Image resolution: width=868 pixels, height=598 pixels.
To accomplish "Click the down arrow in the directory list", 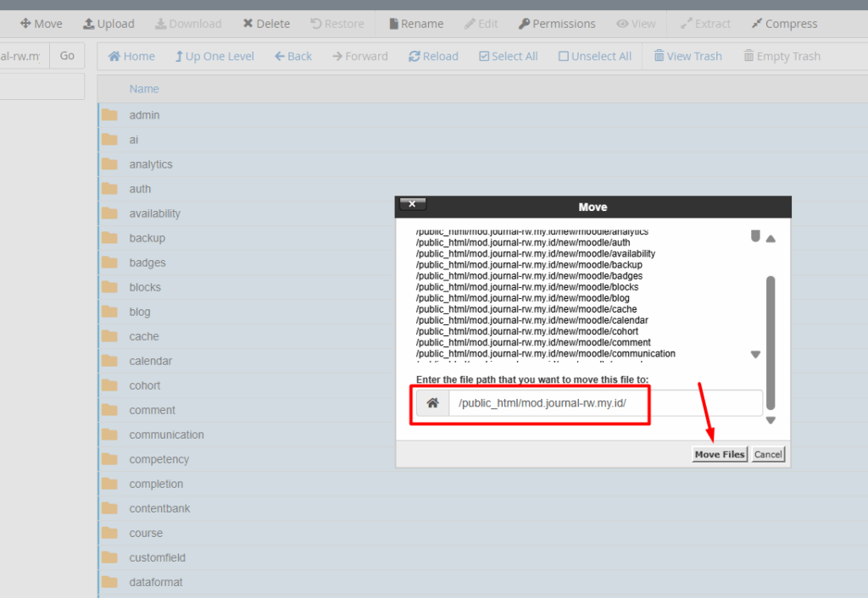I will coord(754,354).
